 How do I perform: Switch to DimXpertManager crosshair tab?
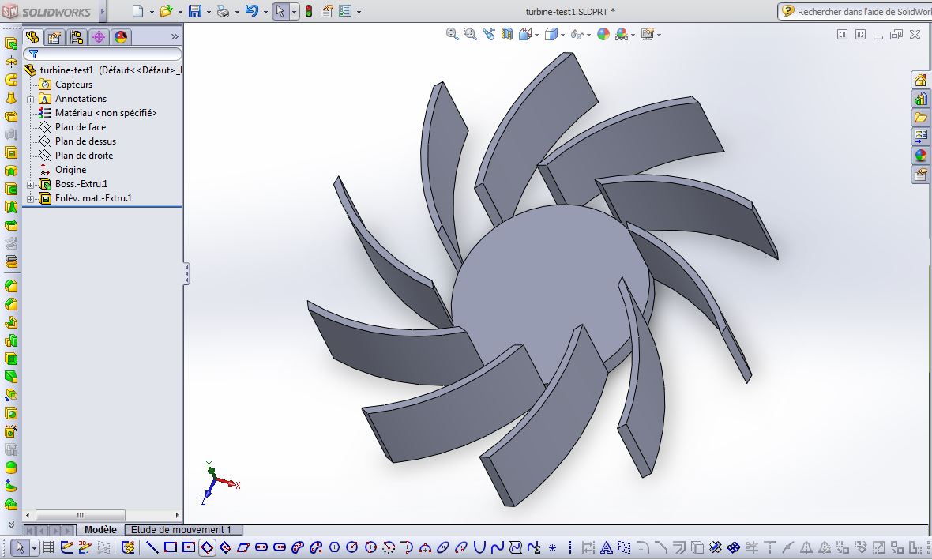point(99,37)
